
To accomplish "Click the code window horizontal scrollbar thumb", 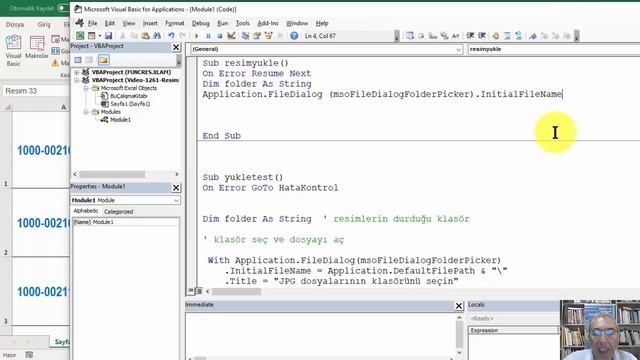I will tap(236, 291).
